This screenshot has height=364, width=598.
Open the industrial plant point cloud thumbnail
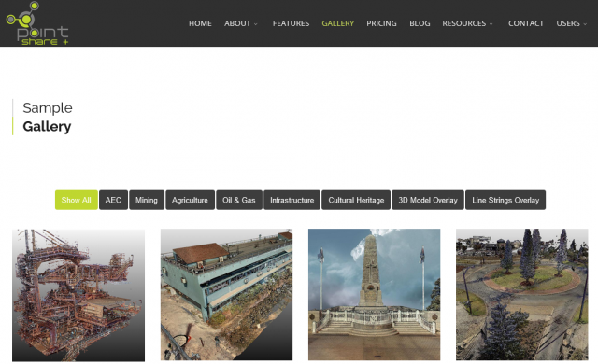tap(78, 295)
